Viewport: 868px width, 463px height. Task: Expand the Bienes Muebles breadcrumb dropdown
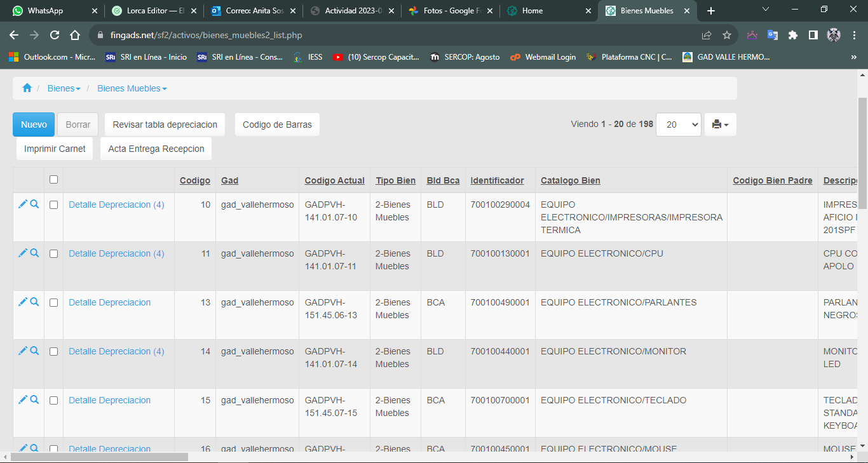coord(132,88)
